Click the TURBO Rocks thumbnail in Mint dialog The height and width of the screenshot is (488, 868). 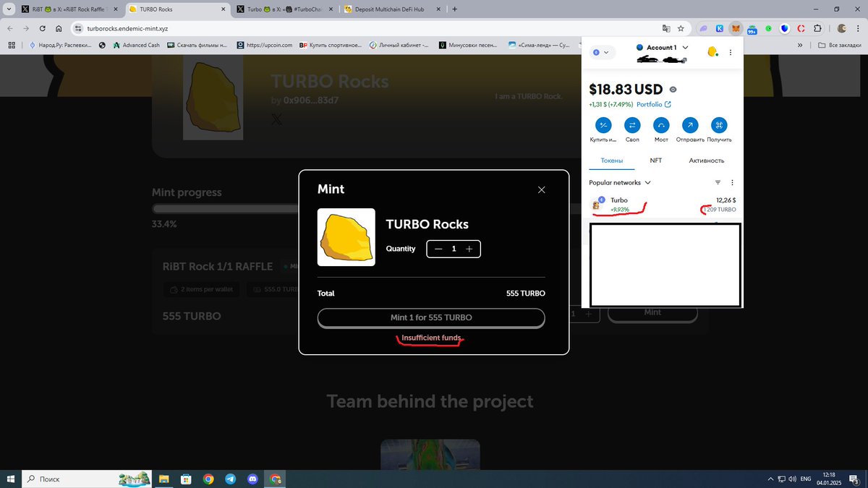346,237
